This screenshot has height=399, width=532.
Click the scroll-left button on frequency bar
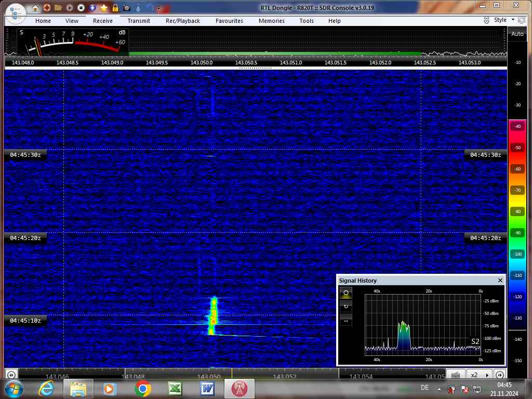[11, 375]
